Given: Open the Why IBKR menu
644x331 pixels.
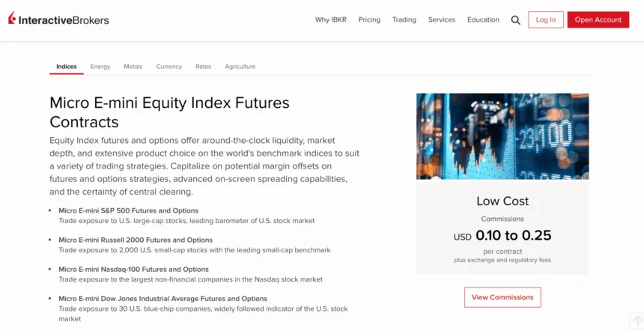Looking at the screenshot, I should pos(331,20).
